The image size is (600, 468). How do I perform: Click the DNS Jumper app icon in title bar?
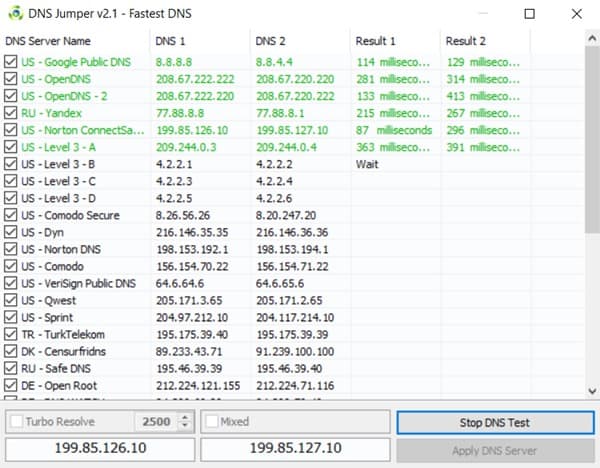click(15, 13)
